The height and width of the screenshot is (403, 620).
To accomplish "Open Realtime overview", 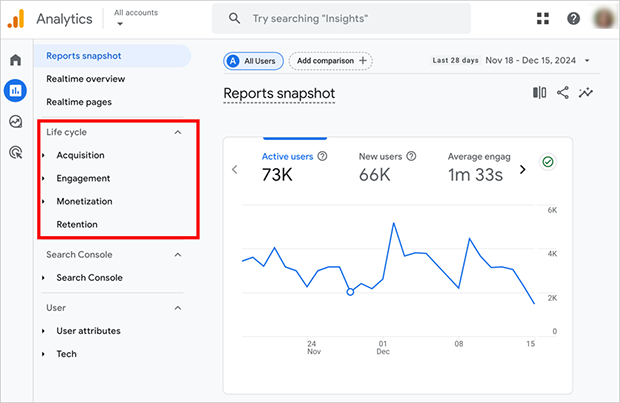I will 85,79.
